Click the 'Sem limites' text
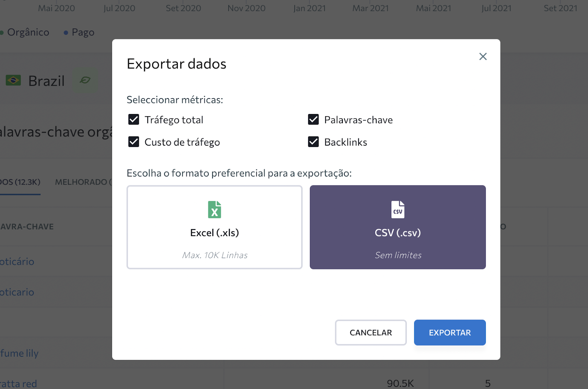Image resolution: width=588 pixels, height=389 pixels. click(x=398, y=255)
